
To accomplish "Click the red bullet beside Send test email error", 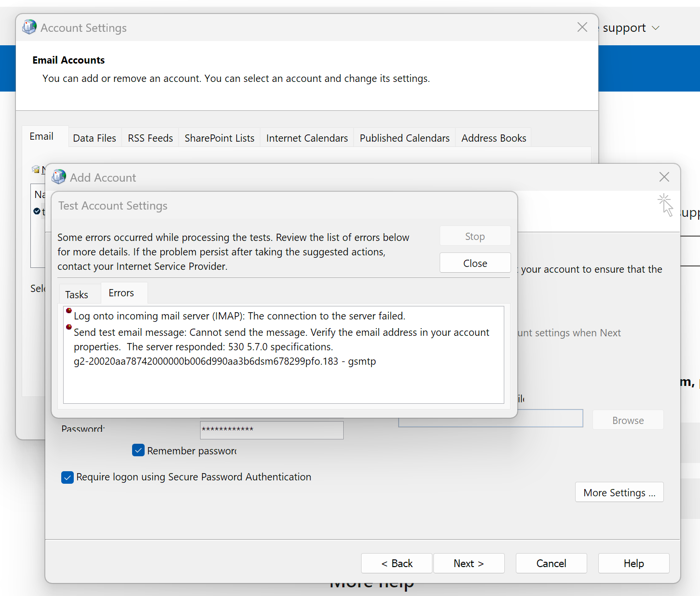I will (x=69, y=327).
